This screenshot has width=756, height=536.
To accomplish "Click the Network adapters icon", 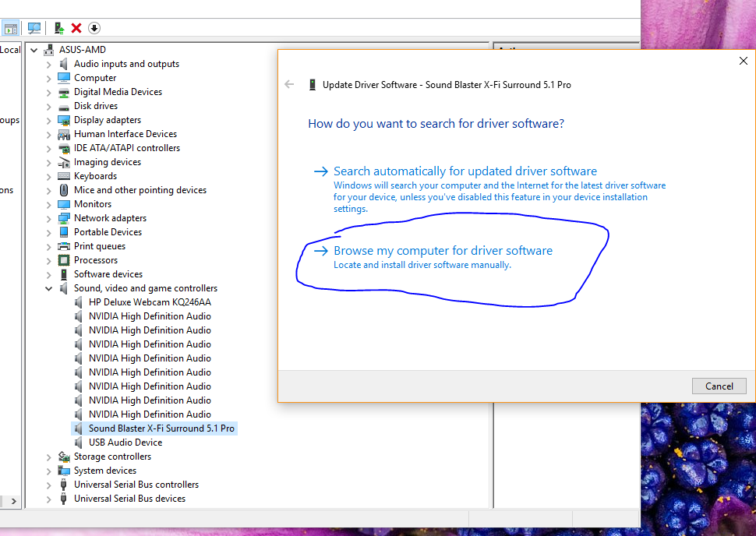I will (64, 218).
